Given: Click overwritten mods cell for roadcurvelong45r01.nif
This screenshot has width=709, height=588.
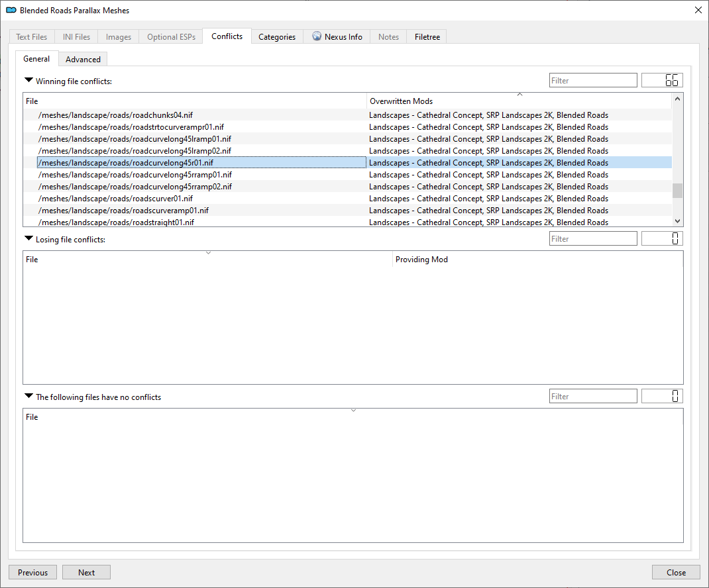Looking at the screenshot, I should coord(519,163).
